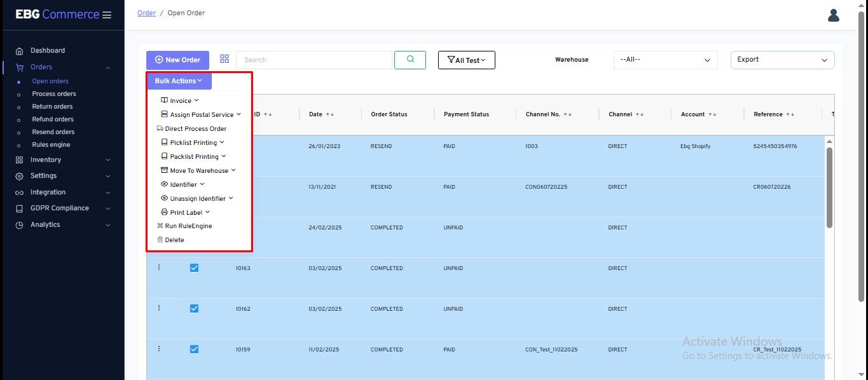Click the New Order button

click(177, 60)
